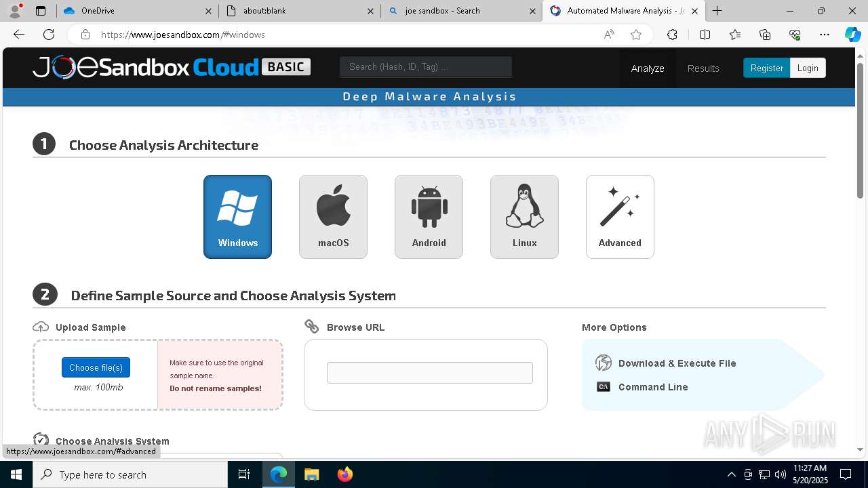Show hidden system tray icons

[x=731, y=474]
